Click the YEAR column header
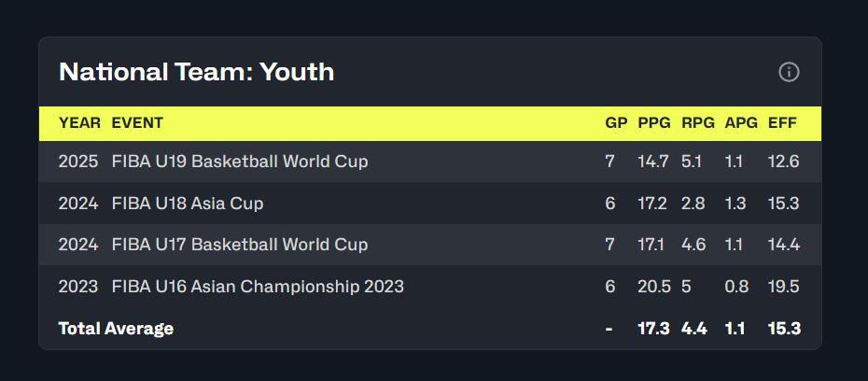Viewport: 868px width, 381px height. 79,123
